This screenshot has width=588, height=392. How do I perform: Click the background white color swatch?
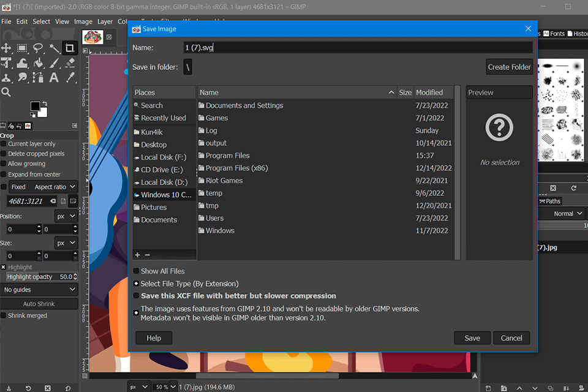(x=43, y=113)
